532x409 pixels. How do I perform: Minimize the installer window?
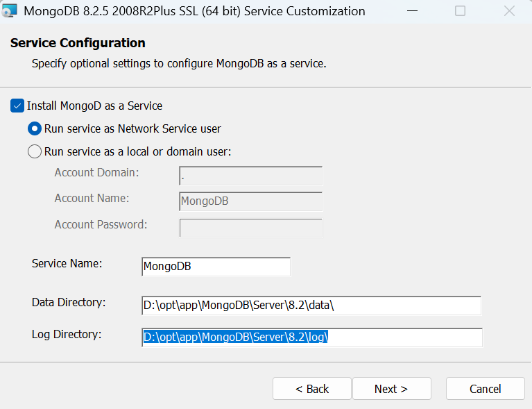click(412, 11)
